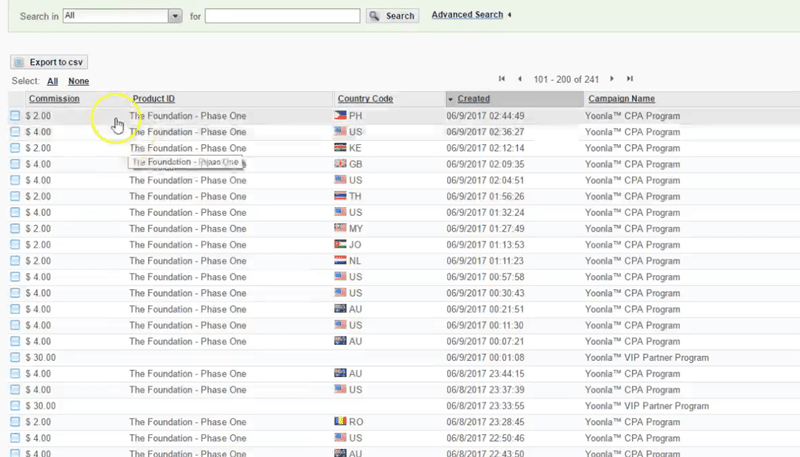Go to the next results page
The width and height of the screenshot is (800, 457).
(612, 79)
